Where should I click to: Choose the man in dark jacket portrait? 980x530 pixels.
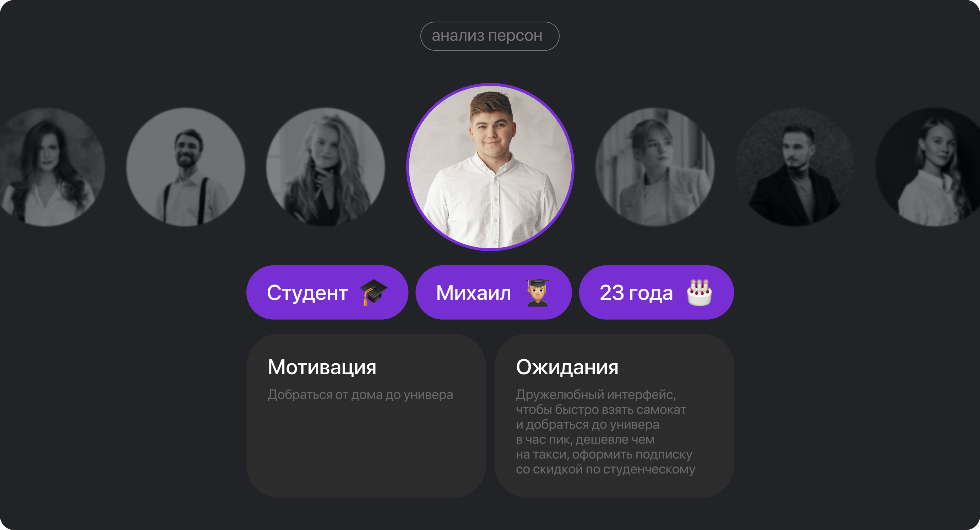795,167
